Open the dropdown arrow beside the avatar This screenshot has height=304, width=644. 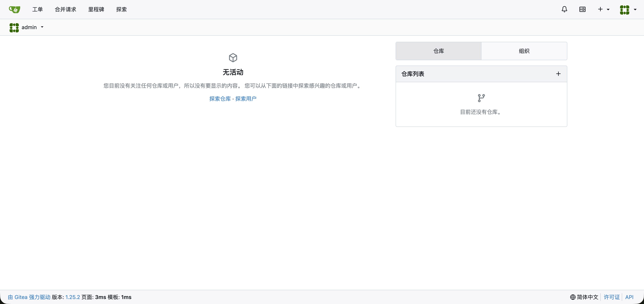coord(635,10)
